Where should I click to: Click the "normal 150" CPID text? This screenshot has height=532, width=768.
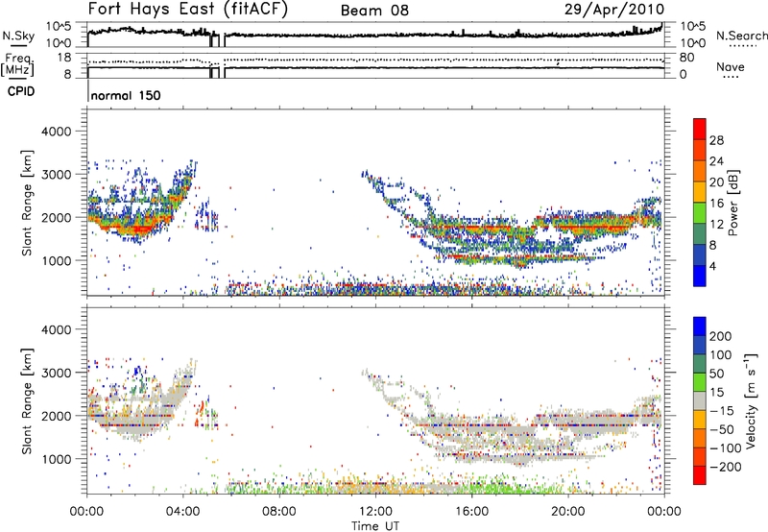tap(126, 95)
